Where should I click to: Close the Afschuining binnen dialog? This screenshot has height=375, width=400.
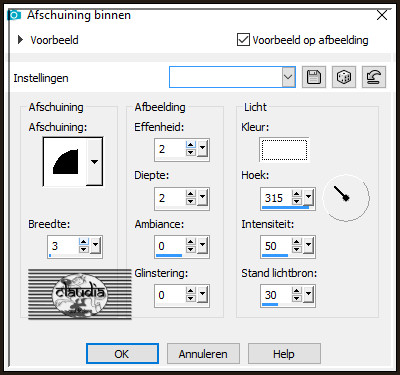(382, 15)
